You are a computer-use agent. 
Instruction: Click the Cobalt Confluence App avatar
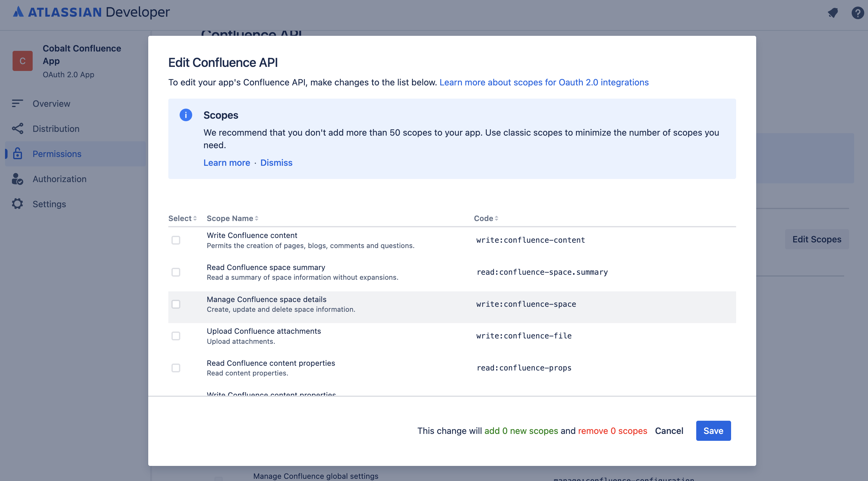tap(22, 61)
